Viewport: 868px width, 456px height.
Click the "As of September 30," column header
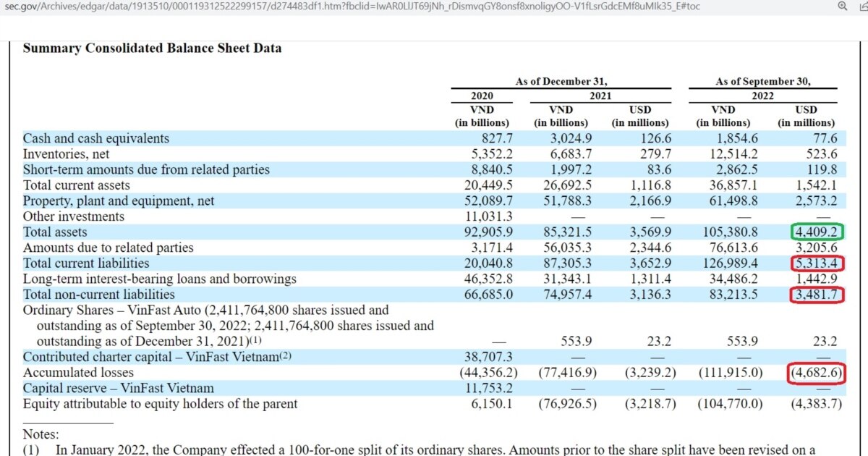[763, 82]
